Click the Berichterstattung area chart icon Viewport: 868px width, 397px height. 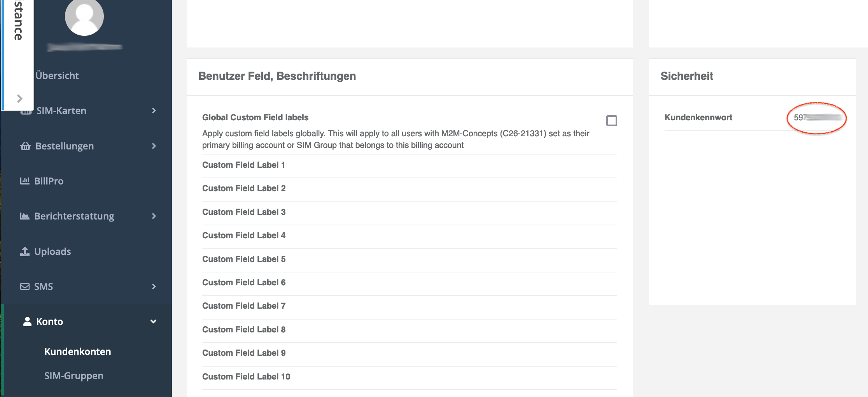[25, 216]
